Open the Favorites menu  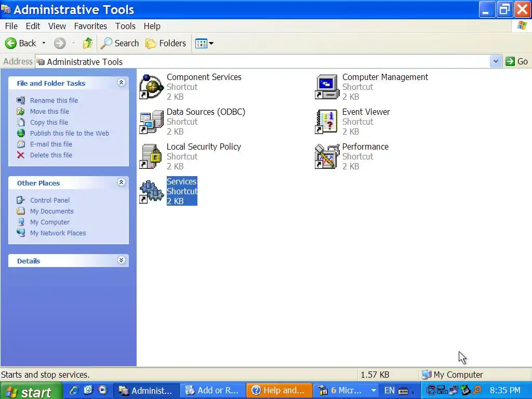(90, 26)
